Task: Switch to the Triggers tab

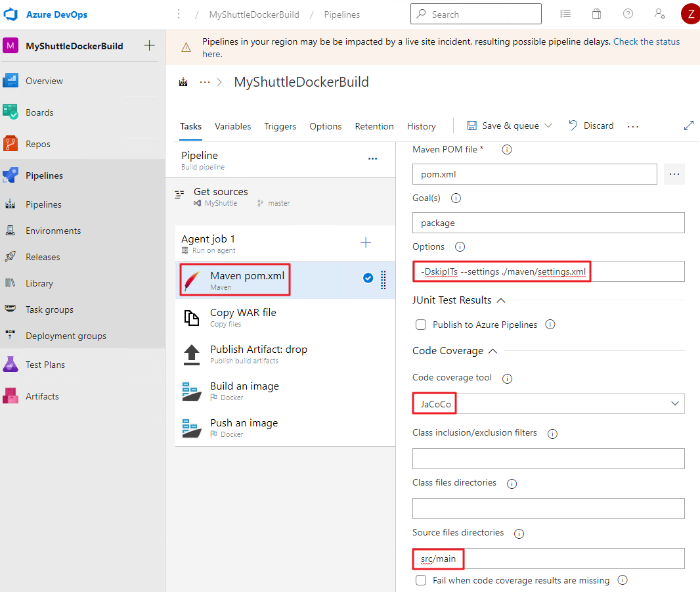Action: [x=280, y=126]
